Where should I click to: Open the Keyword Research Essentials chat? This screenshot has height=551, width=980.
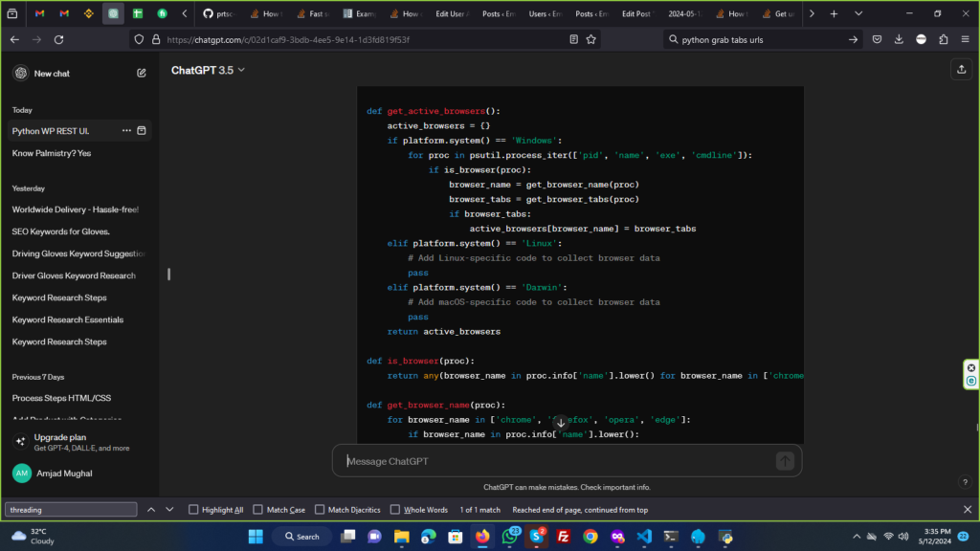pyautogui.click(x=67, y=320)
